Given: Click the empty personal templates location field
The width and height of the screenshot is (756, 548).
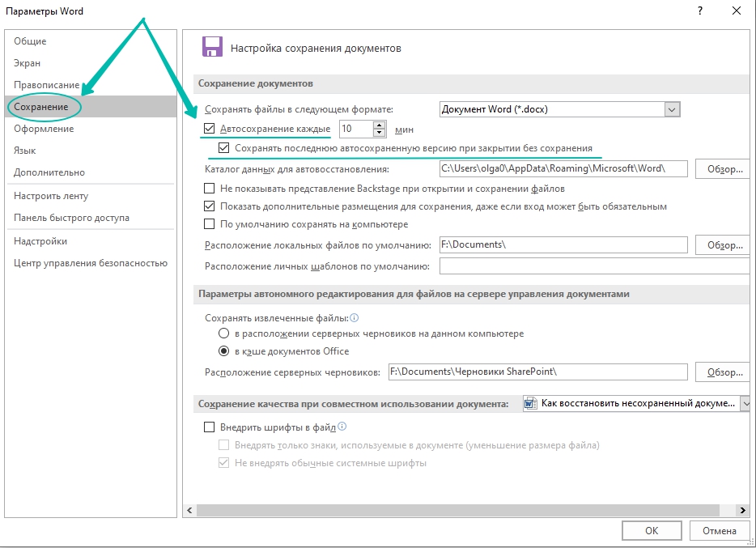Looking at the screenshot, I should pyautogui.click(x=594, y=266).
